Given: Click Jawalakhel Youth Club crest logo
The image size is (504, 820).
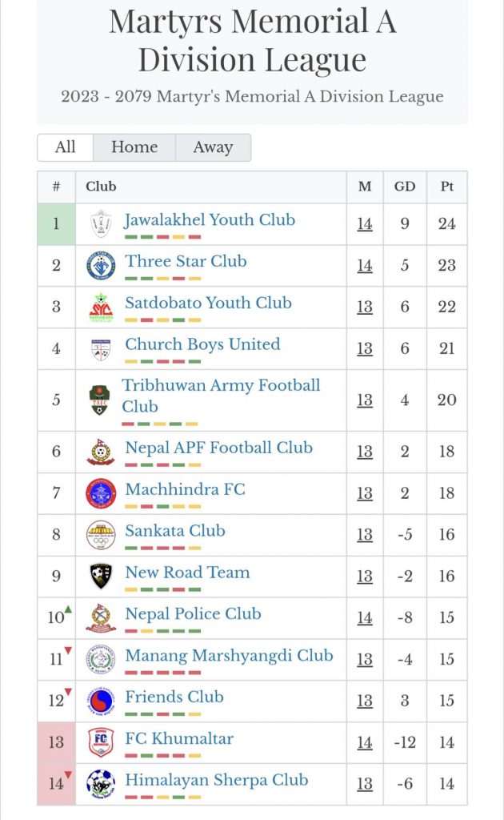Looking at the screenshot, I should (101, 224).
